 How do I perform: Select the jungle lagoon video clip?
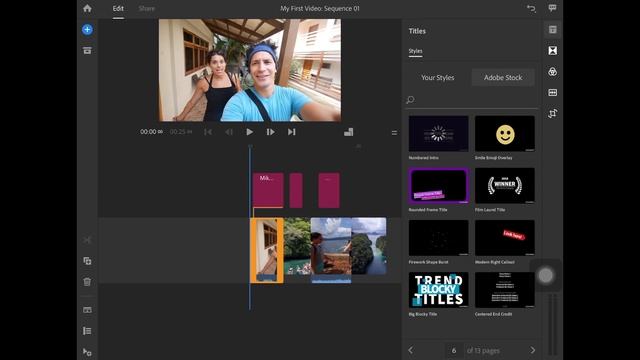click(297, 246)
